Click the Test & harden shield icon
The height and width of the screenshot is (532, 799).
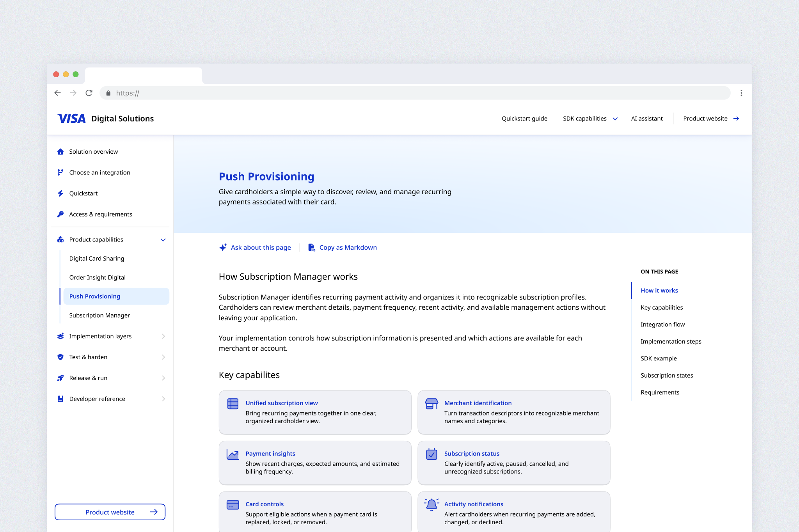[60, 357]
